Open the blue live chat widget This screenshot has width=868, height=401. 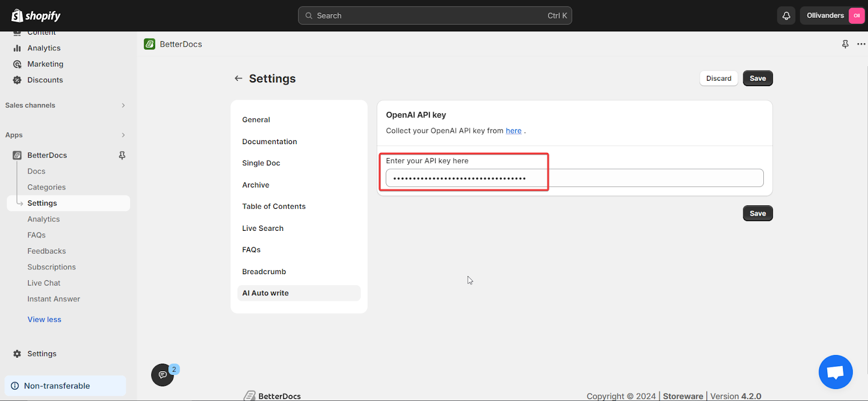click(x=835, y=372)
